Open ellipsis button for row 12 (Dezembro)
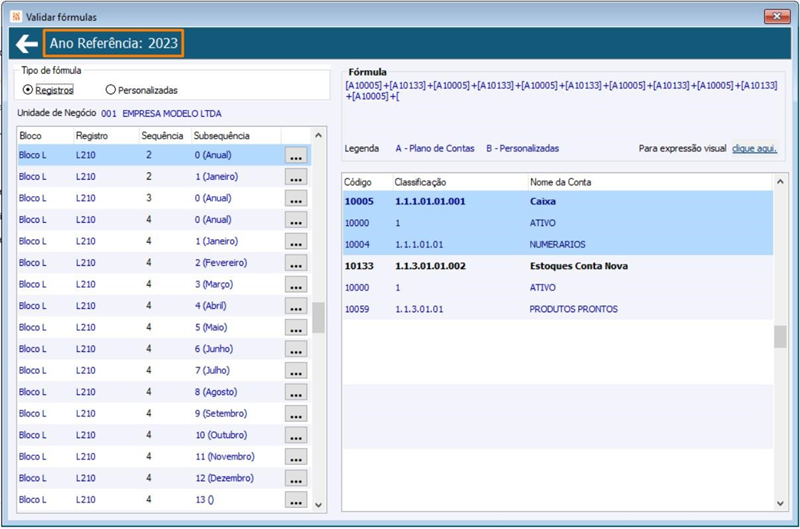Viewport: 800px width, 529px height. click(x=296, y=478)
